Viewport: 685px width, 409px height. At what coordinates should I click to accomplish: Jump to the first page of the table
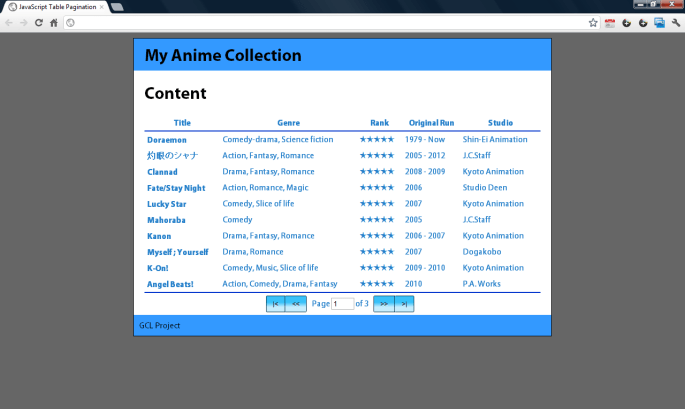(x=275, y=303)
